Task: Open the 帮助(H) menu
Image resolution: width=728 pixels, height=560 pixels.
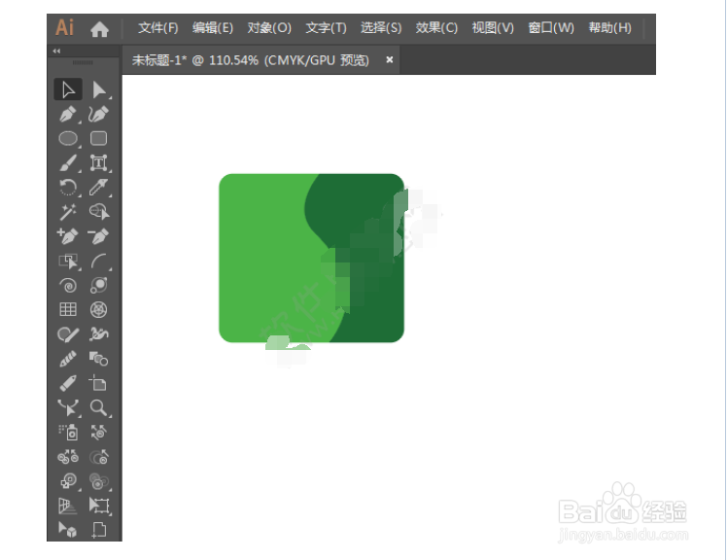Action: click(610, 28)
